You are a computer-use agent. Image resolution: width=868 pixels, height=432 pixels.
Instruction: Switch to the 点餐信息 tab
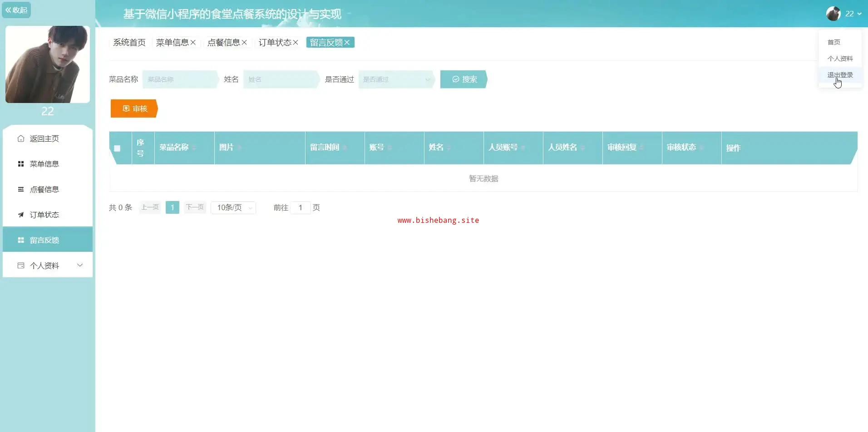tap(223, 42)
